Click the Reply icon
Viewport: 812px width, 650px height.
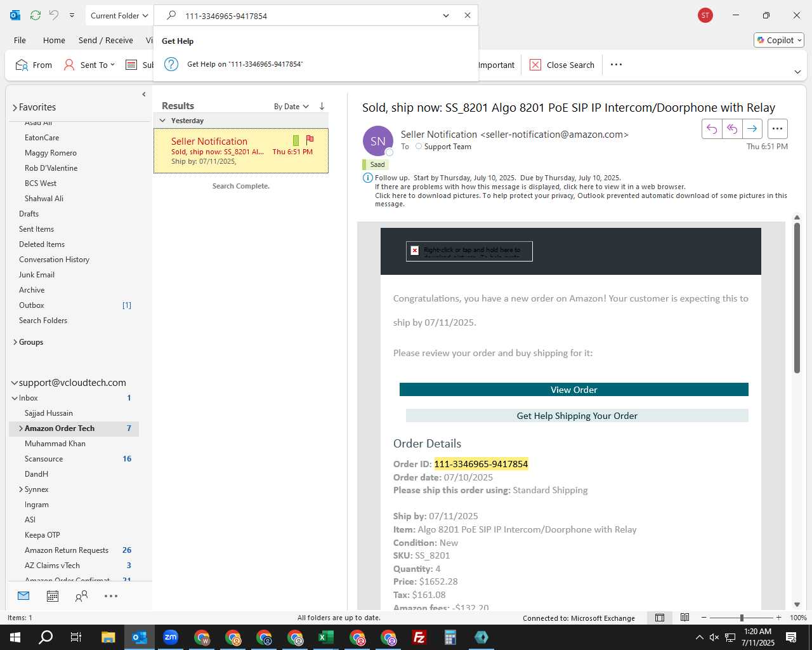(x=712, y=129)
